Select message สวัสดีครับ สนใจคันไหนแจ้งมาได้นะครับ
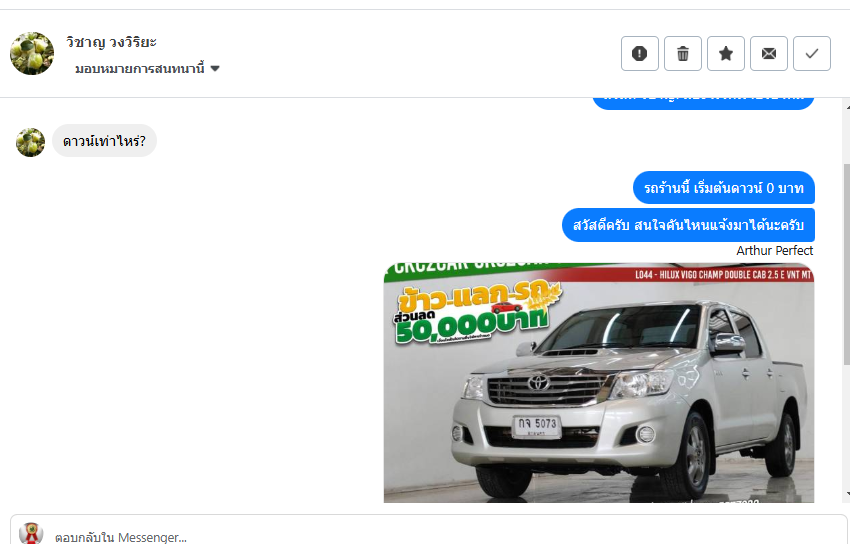This screenshot has width=850, height=544. [x=688, y=225]
